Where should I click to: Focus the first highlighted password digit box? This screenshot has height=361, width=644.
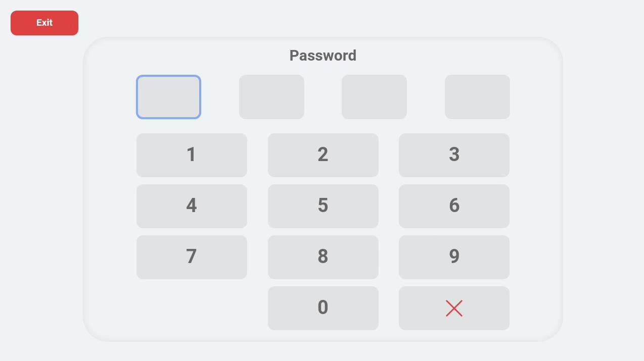[x=168, y=97]
